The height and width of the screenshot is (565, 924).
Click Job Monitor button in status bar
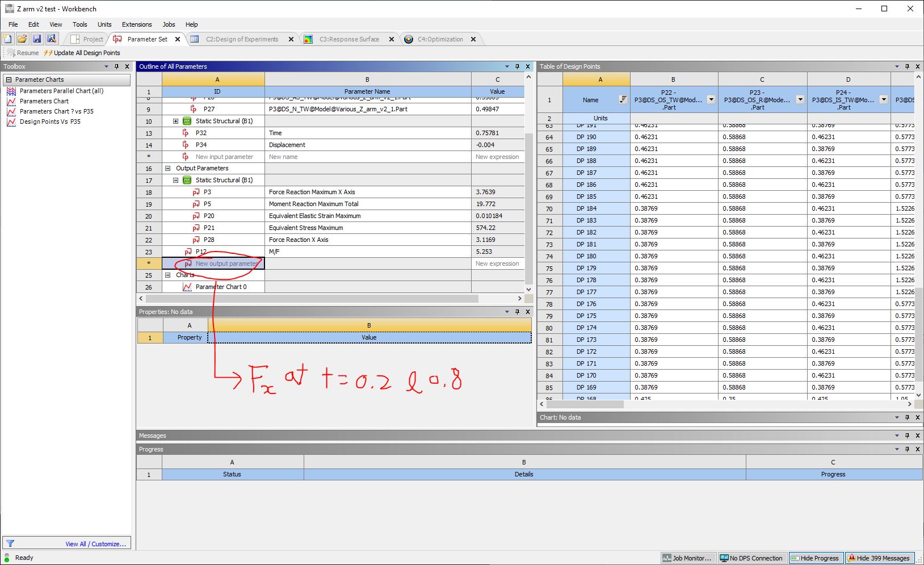click(x=688, y=558)
